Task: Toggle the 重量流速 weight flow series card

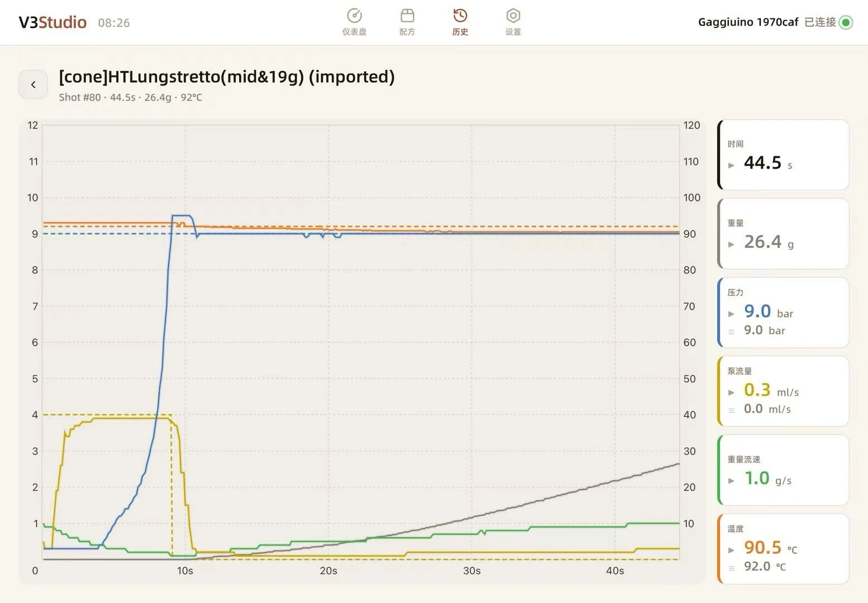Action: click(783, 470)
